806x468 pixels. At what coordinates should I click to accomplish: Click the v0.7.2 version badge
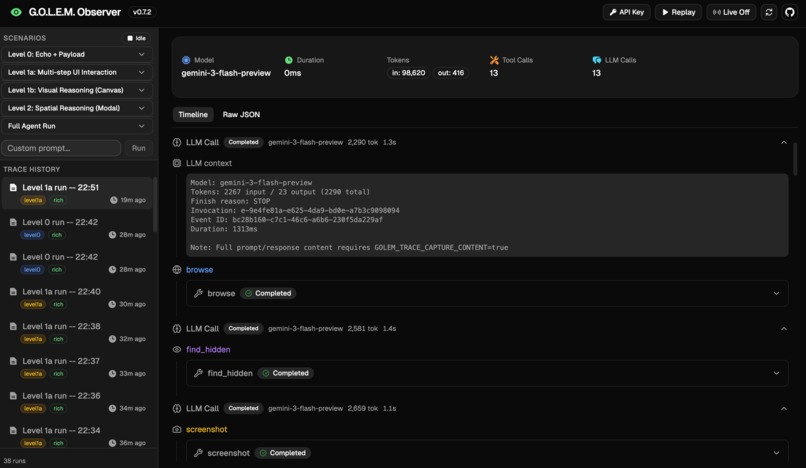(x=142, y=12)
